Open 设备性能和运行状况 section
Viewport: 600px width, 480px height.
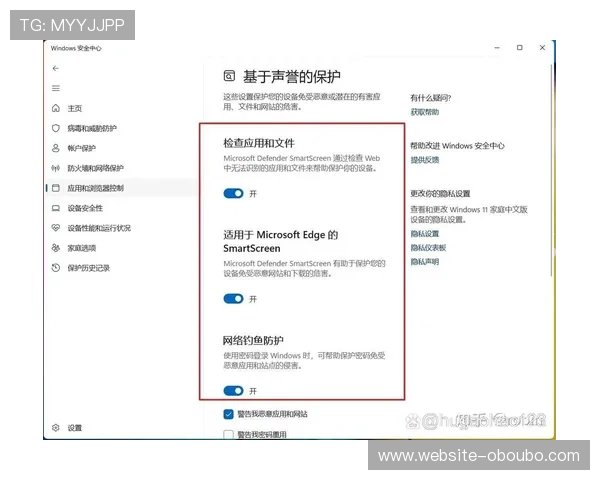pyautogui.click(x=99, y=228)
